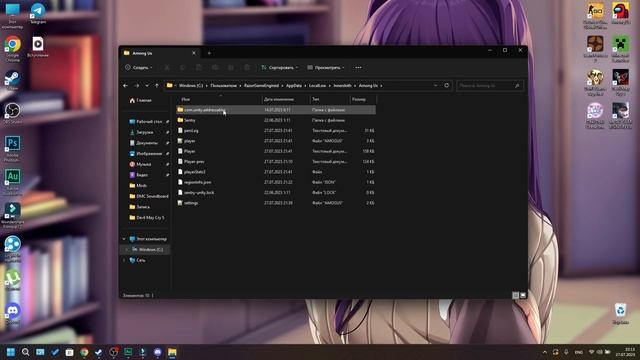Go forward with the right arrow

coord(137,86)
